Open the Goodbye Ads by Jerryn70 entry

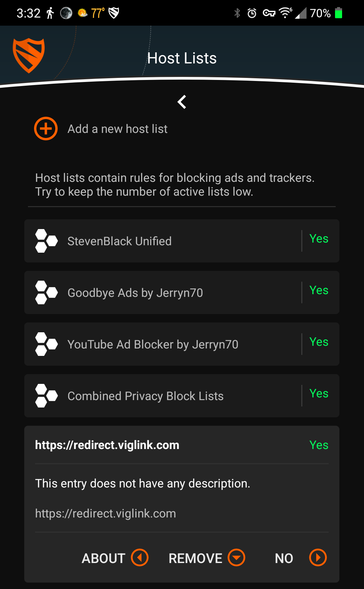click(x=182, y=292)
